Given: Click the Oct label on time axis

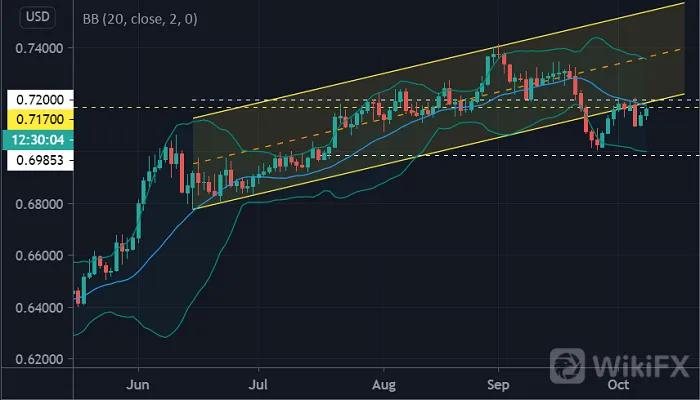Looking at the screenshot, I should (x=619, y=384).
